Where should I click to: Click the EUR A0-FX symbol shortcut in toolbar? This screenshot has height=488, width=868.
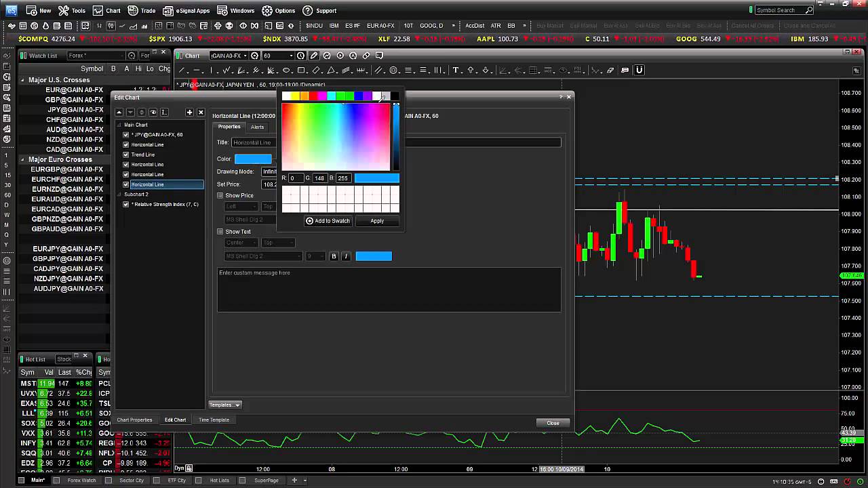pos(380,26)
